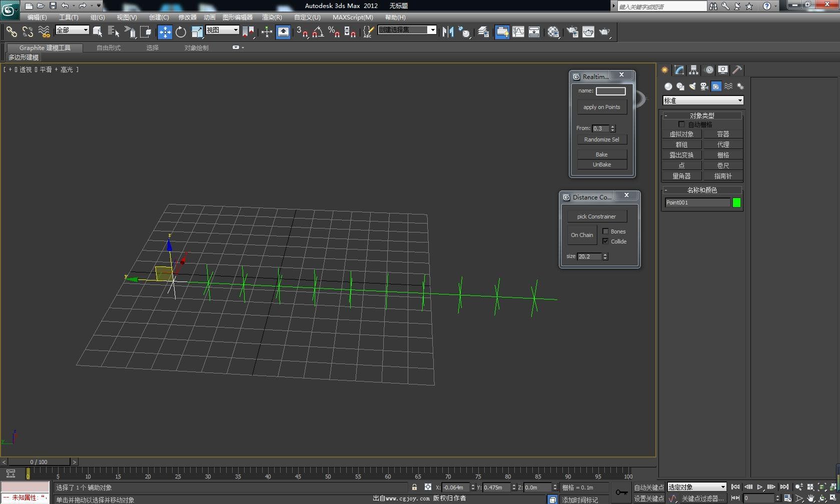The image size is (840, 504).
Task: Open Schematic View icon
Action: pos(534,32)
